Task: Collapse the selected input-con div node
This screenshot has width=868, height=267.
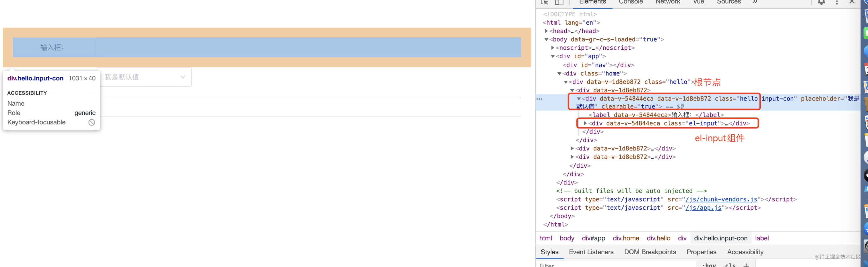Action: coord(579,99)
